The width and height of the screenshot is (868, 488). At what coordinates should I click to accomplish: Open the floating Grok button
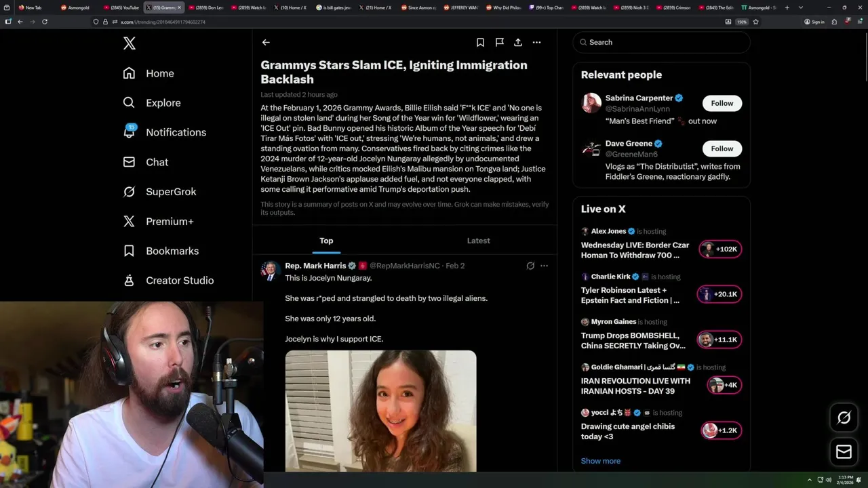click(844, 418)
